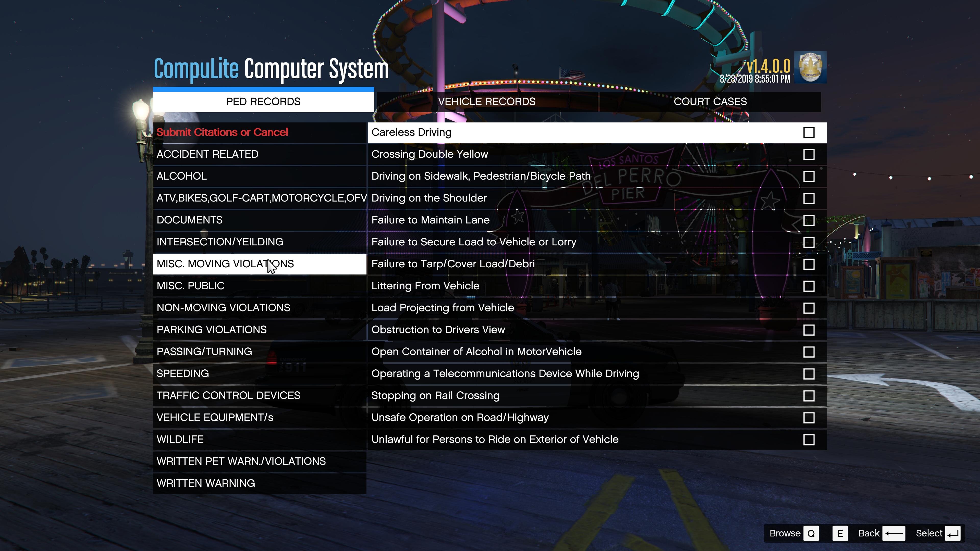The image size is (980, 551).
Task: Choose TRAFFIC CONTROL DEVICES category
Action: pos(228,395)
